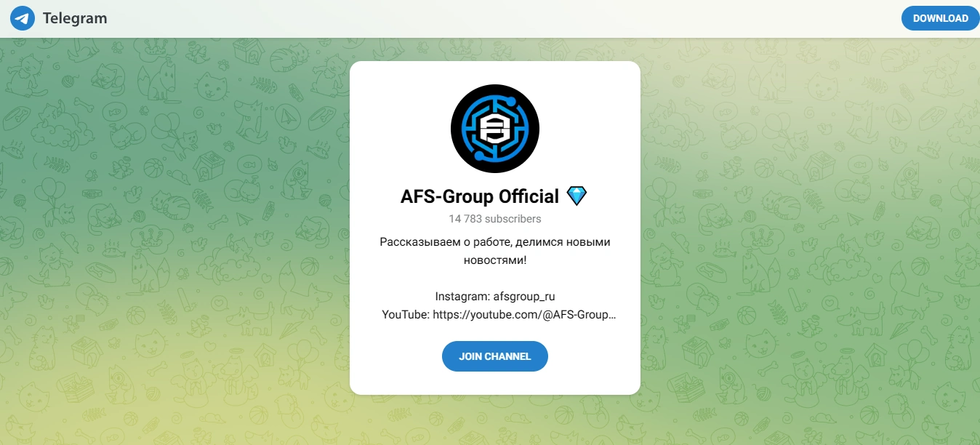This screenshot has width=980, height=445.
Task: Click the Telegram paper plane logo
Action: tap(23, 18)
